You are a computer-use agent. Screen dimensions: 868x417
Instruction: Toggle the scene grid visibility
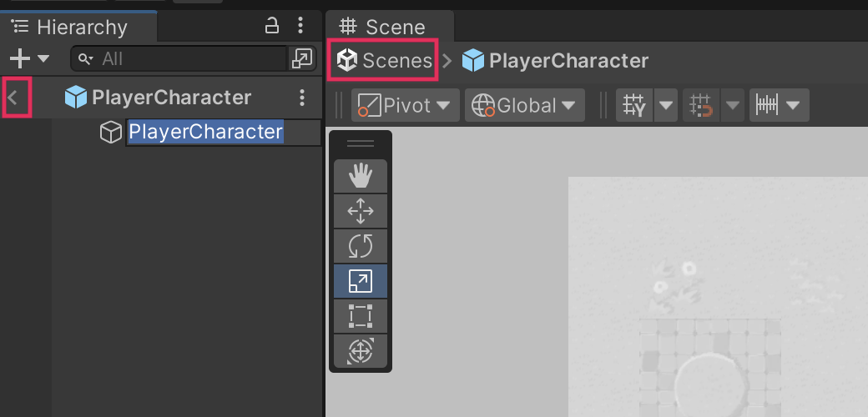click(634, 106)
